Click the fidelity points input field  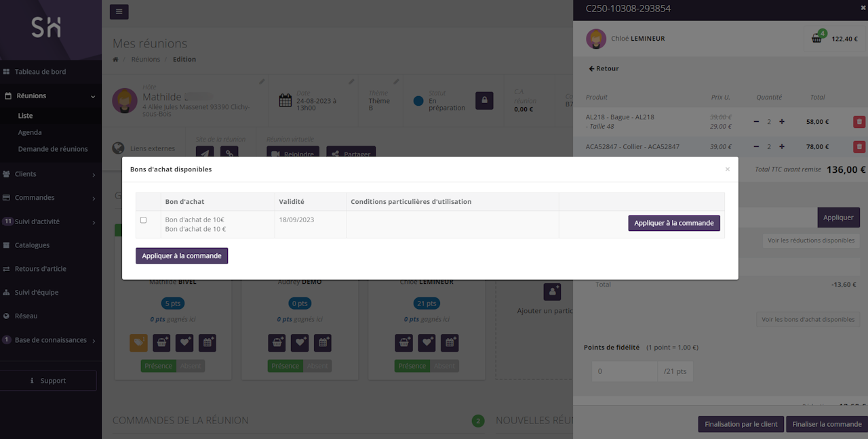624,371
